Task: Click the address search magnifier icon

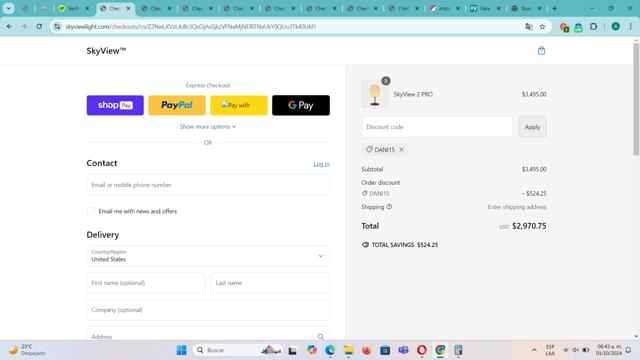Action: (x=320, y=337)
